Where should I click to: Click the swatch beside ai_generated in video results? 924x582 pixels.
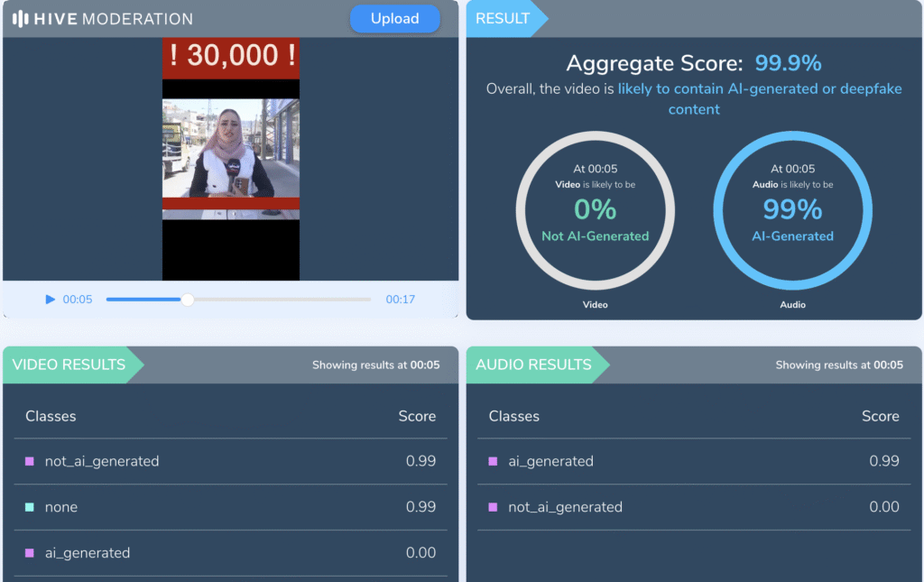click(x=30, y=553)
